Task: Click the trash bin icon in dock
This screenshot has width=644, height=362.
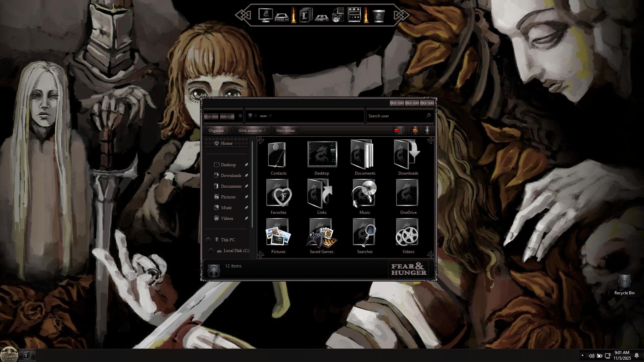Action: tap(379, 16)
